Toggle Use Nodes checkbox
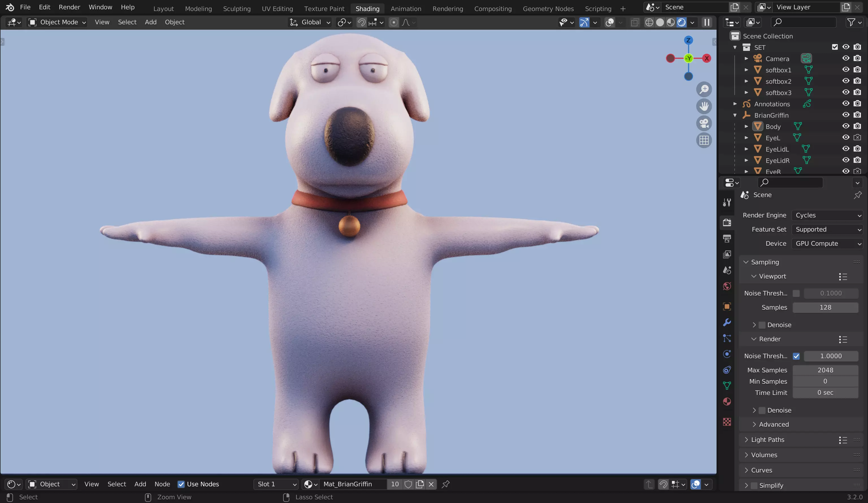The image size is (868, 503). pos(181,484)
